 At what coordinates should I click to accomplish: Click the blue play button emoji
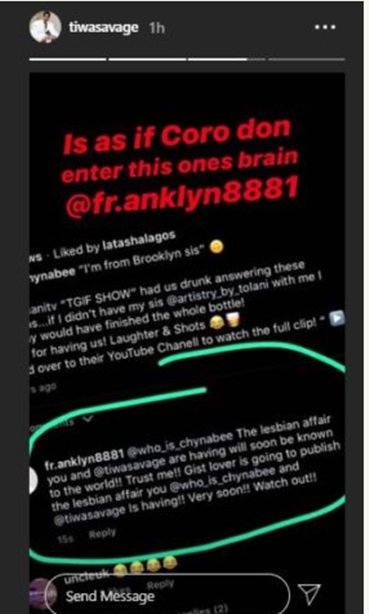(338, 318)
